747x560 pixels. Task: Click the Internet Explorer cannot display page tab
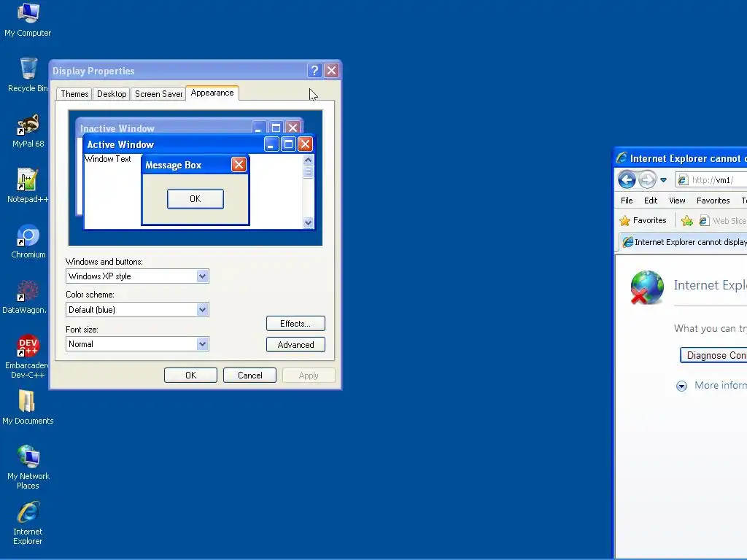coord(684,242)
